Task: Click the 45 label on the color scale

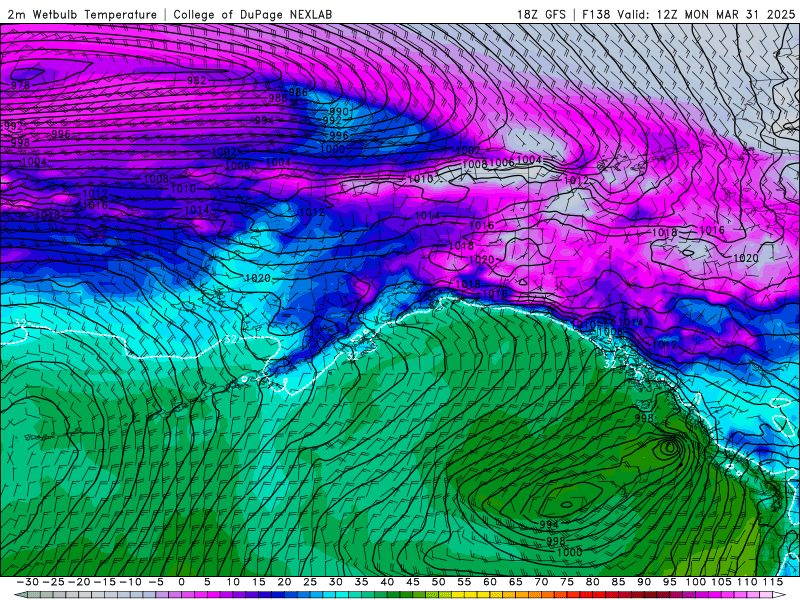Action: (413, 582)
